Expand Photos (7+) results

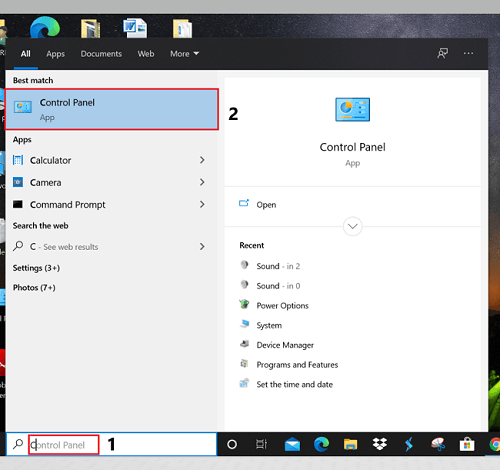pos(34,287)
